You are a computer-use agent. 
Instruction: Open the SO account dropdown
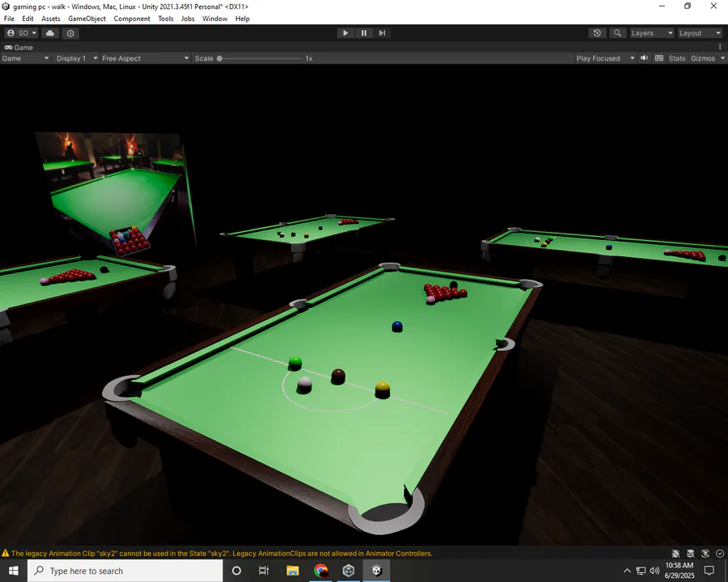21,33
